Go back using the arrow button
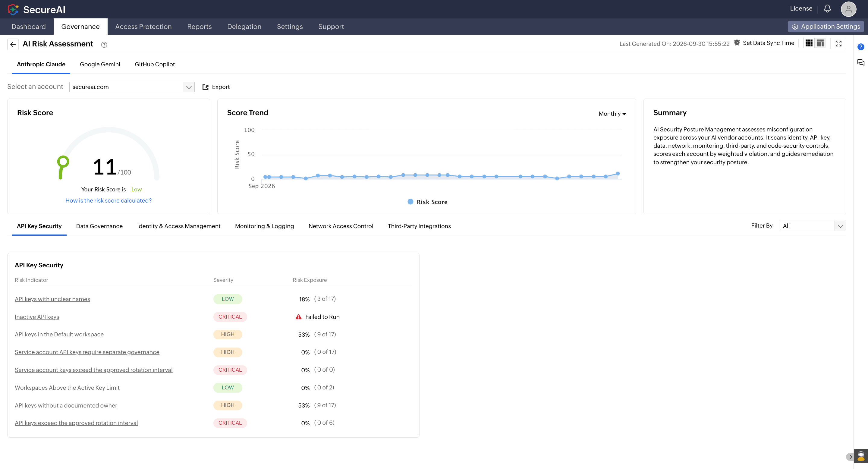Viewport: 868px width, 469px height. [13, 44]
